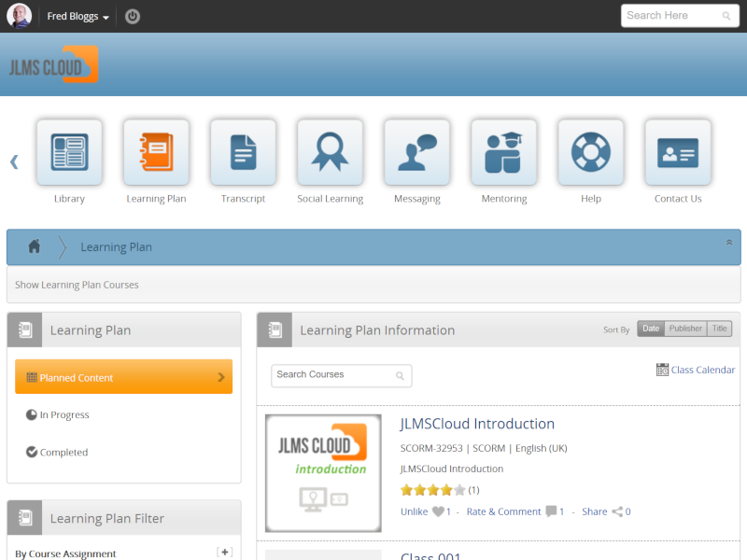Open the Class Calendar link

(x=703, y=370)
